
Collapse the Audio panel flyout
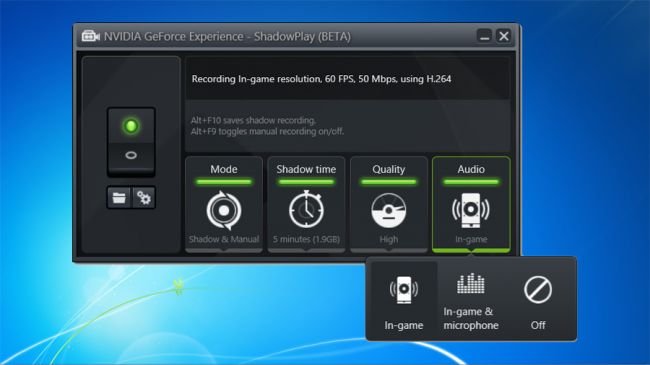pos(471,204)
